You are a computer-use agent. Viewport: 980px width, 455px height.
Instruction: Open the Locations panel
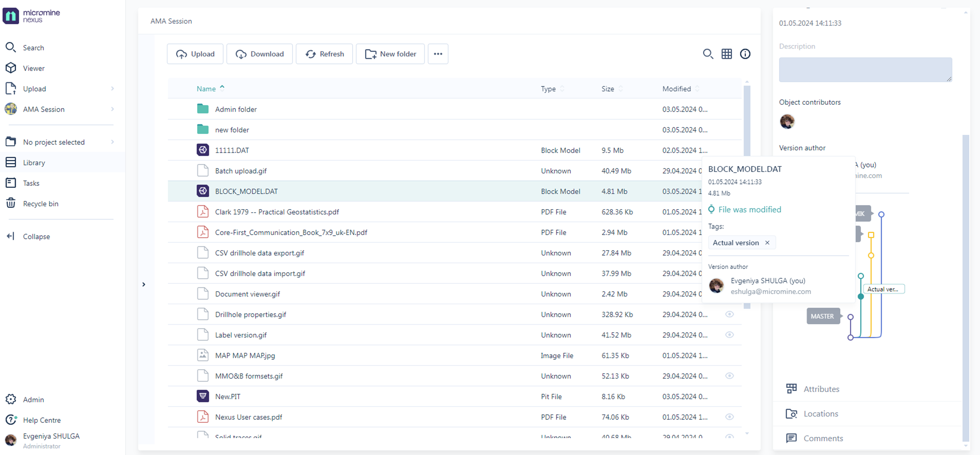tap(820, 414)
